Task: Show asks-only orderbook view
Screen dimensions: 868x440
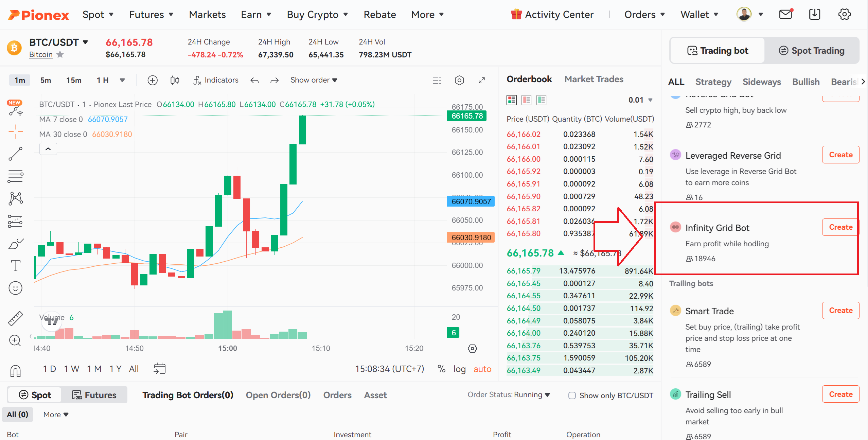Action: point(526,100)
